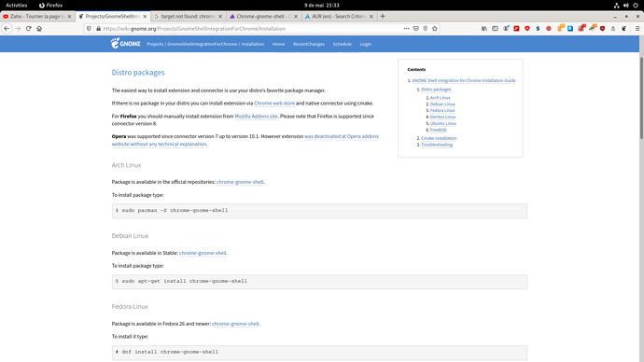
Task: Jump to Troubleshooting in the contents box
Action: pos(437,145)
